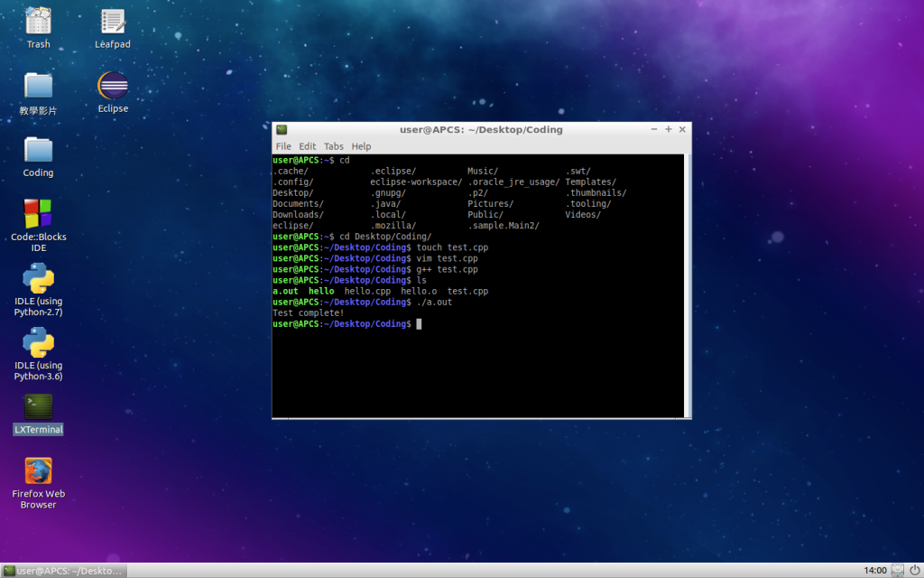Close the terminal window
This screenshot has width=924, height=578.
coord(682,129)
